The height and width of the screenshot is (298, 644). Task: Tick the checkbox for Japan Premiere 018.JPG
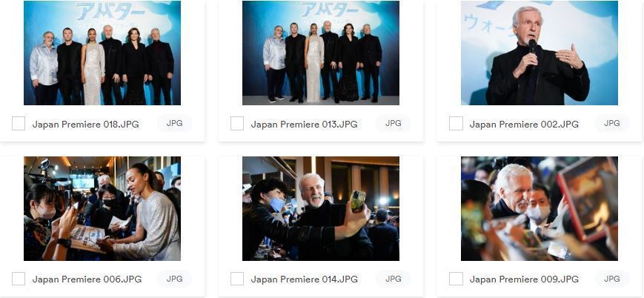(19, 123)
